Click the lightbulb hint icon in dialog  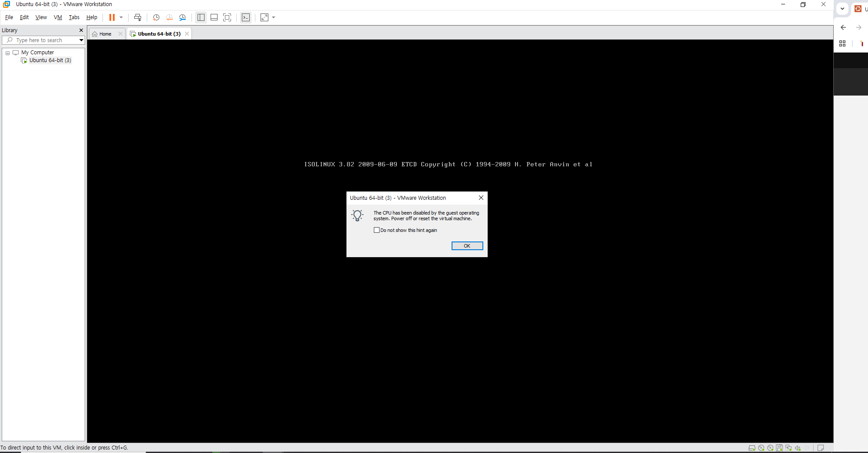tap(357, 215)
